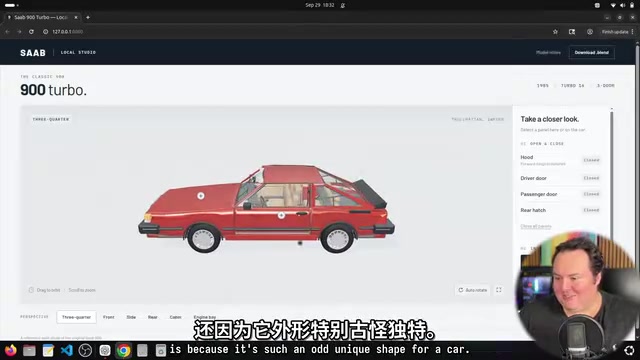Open the text editor notepad dock icon
The height and width of the screenshot is (360, 640).
pyautogui.click(x=48, y=350)
